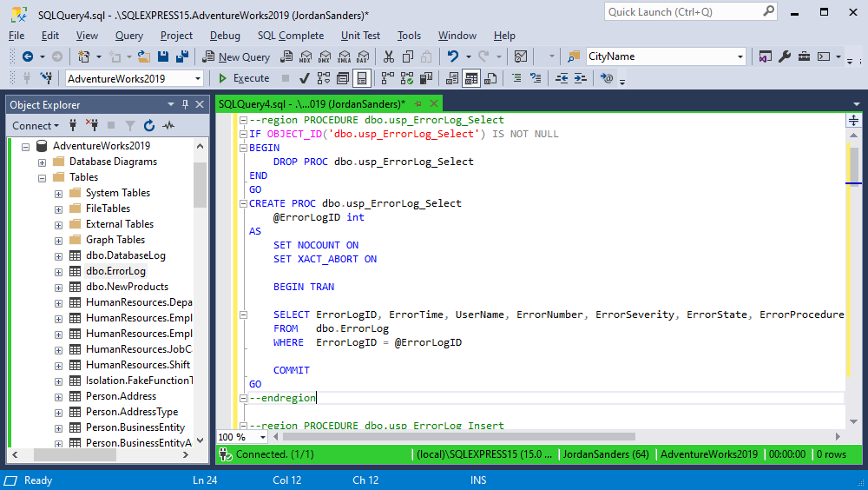Click the Parse checkmark icon
The height and width of the screenshot is (490, 868).
tap(304, 79)
